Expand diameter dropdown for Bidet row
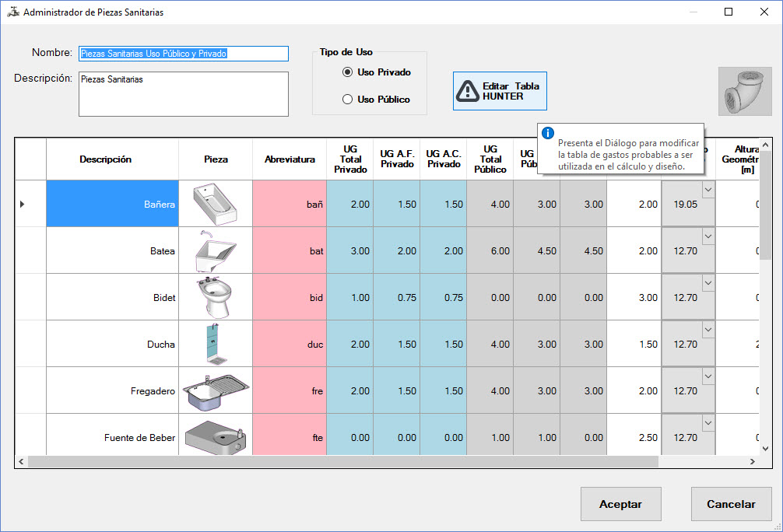 click(x=708, y=282)
